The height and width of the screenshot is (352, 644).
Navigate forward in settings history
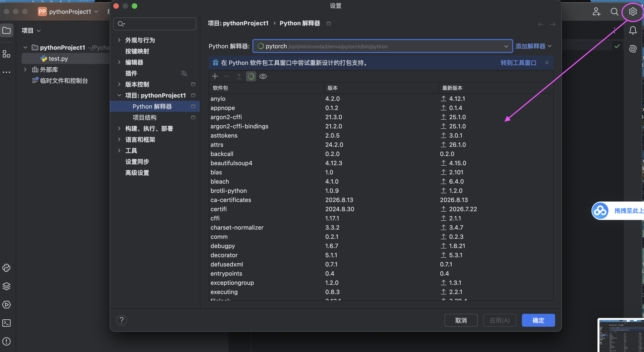[x=553, y=24]
